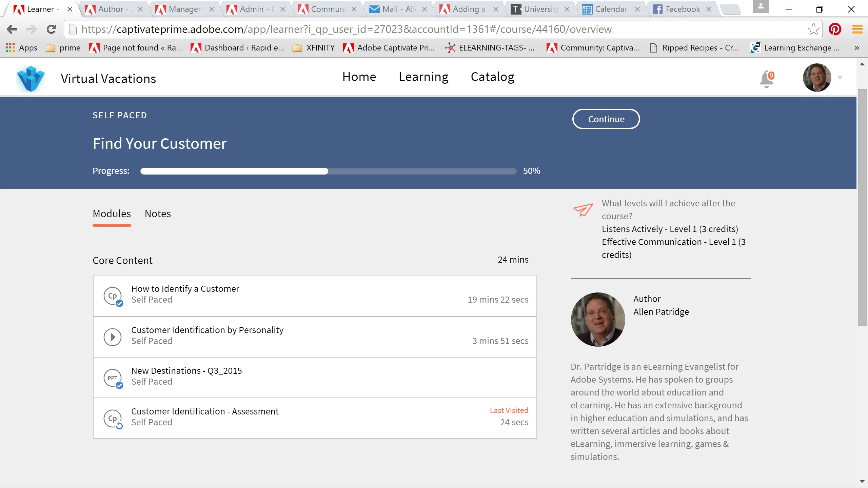Show more bookmarks with the chevron
This screenshot has width=868, height=488.
click(857, 48)
